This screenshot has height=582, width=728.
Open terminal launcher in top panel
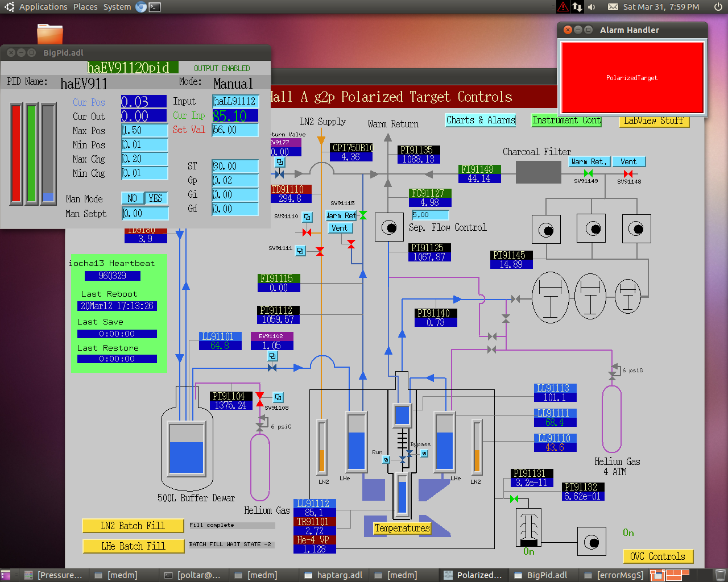155,7
